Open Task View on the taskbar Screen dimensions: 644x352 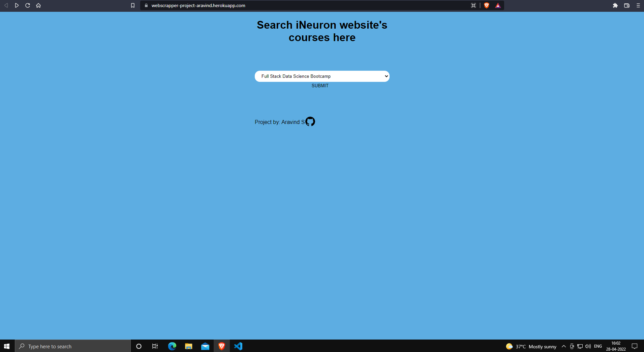[155, 346]
